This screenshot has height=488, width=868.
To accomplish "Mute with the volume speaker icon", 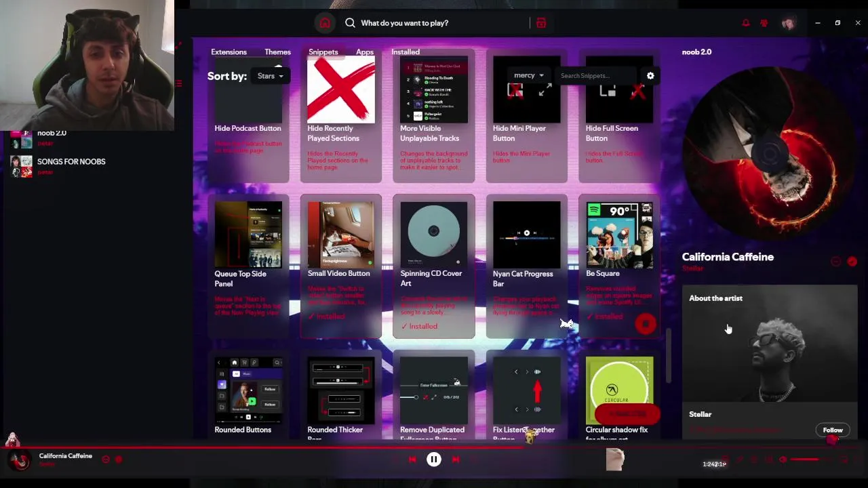I will point(783,460).
